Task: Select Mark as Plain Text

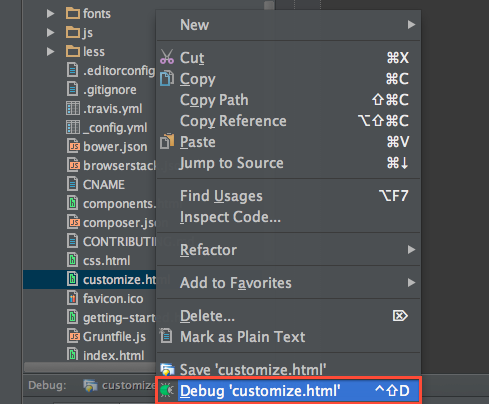Action: (x=288, y=337)
